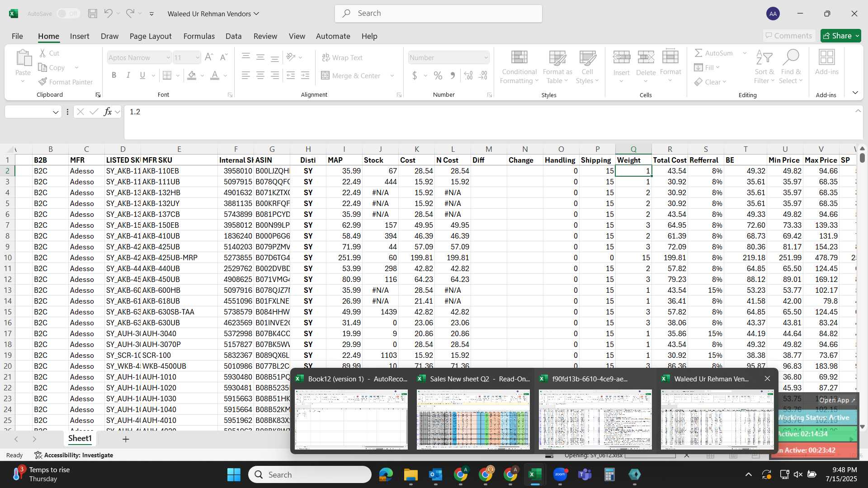Click Decrease Decimal icon

pyautogui.click(x=483, y=75)
